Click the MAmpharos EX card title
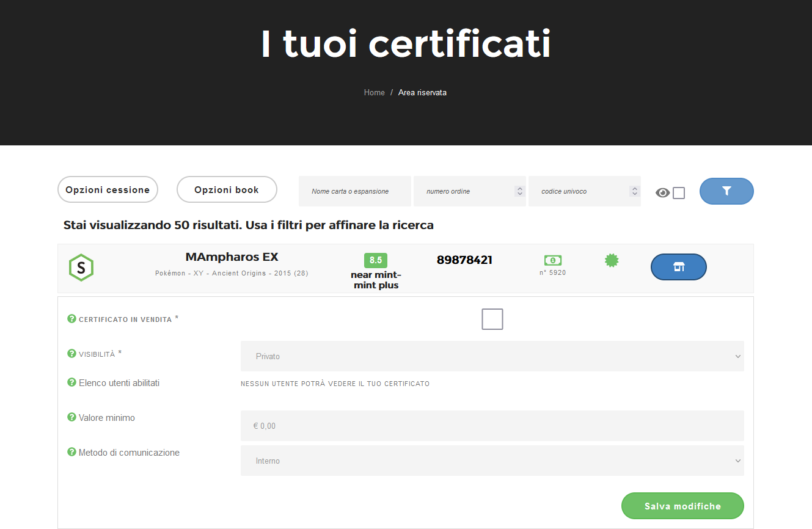 (x=232, y=257)
